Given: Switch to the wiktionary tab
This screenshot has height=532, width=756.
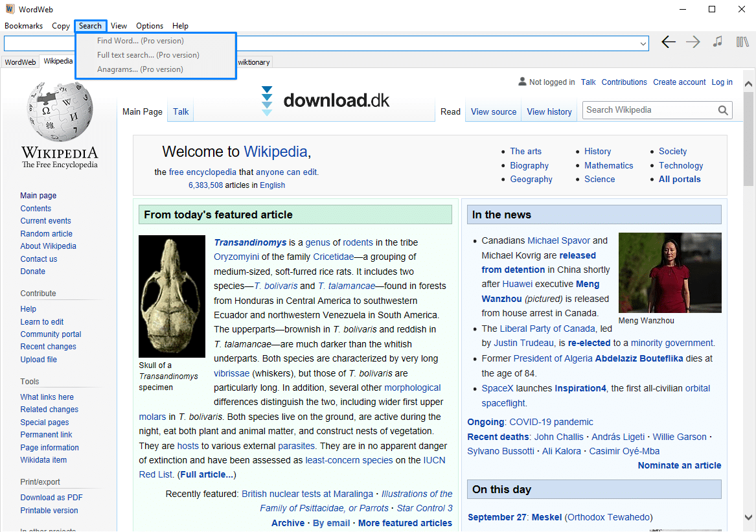Looking at the screenshot, I should (254, 62).
